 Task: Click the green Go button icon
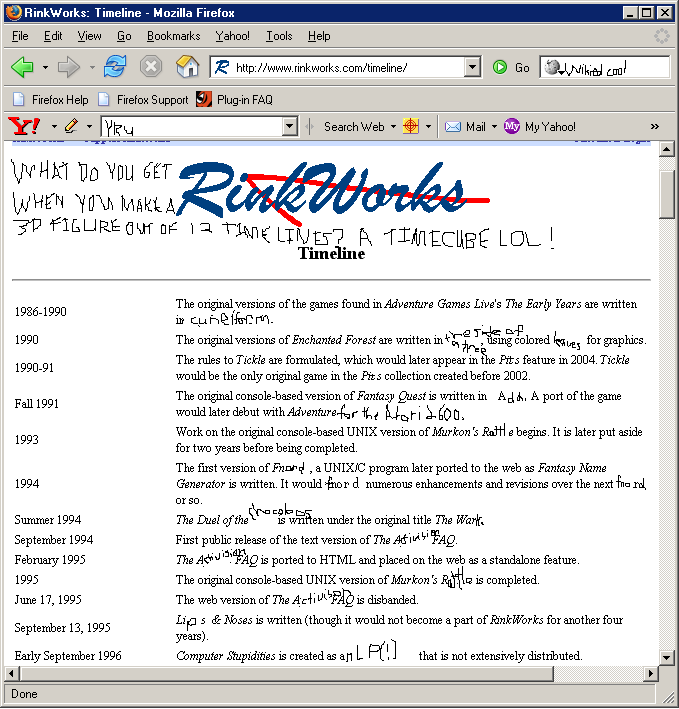point(500,67)
